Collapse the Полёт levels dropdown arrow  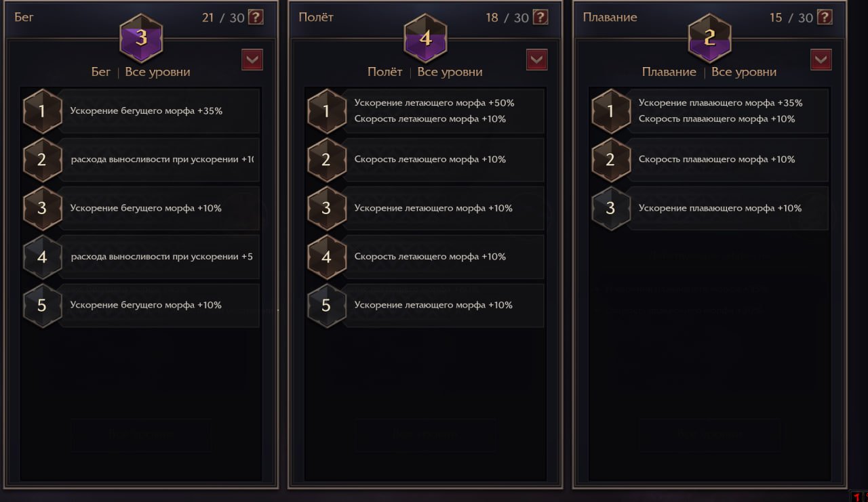click(x=536, y=60)
